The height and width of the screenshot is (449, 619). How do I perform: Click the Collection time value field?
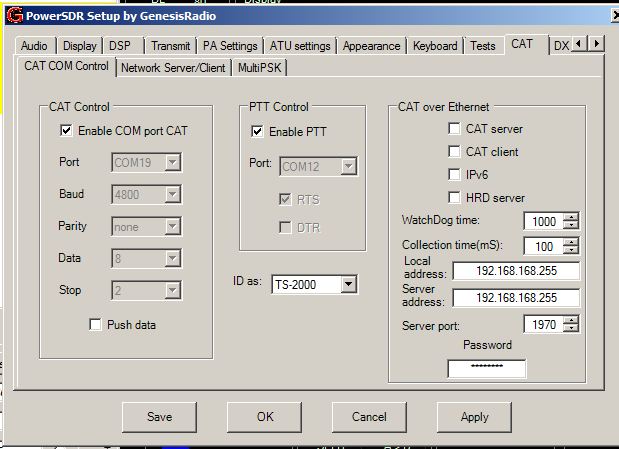point(544,246)
